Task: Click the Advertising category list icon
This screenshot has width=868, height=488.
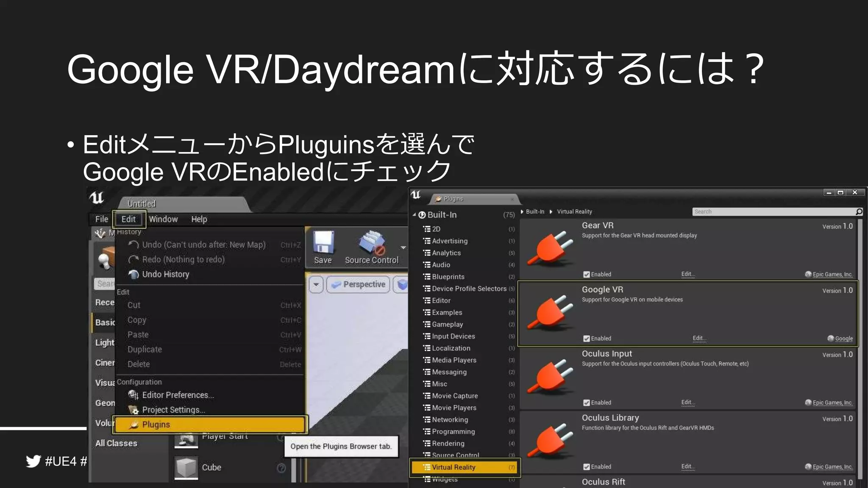Action: (x=427, y=241)
